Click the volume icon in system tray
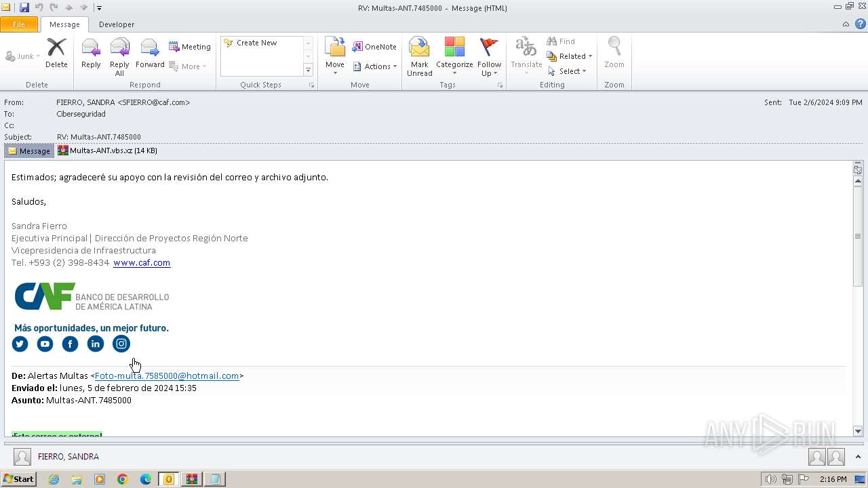 771,479
